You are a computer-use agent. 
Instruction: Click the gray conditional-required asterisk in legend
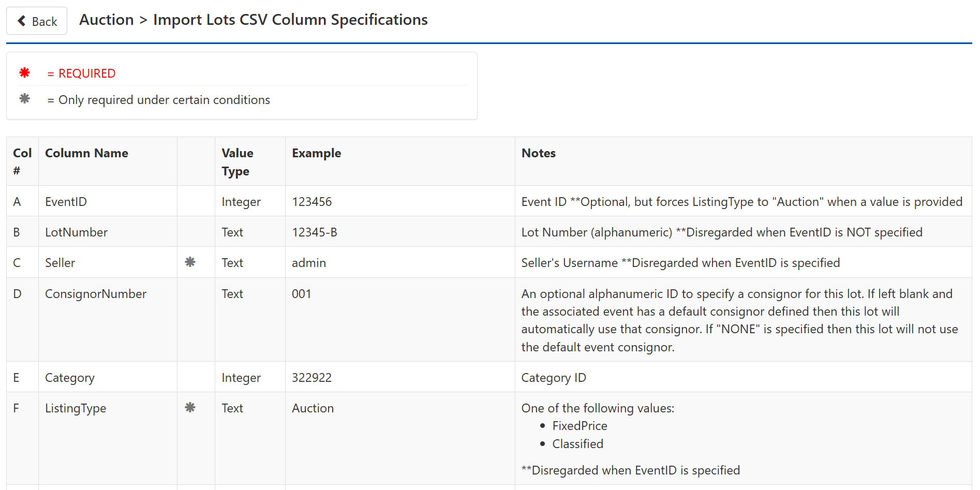[24, 98]
